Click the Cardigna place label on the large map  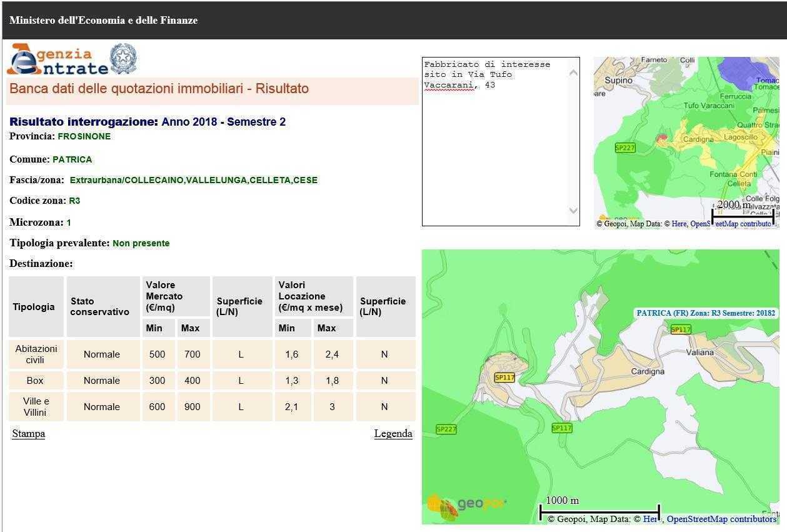point(648,371)
